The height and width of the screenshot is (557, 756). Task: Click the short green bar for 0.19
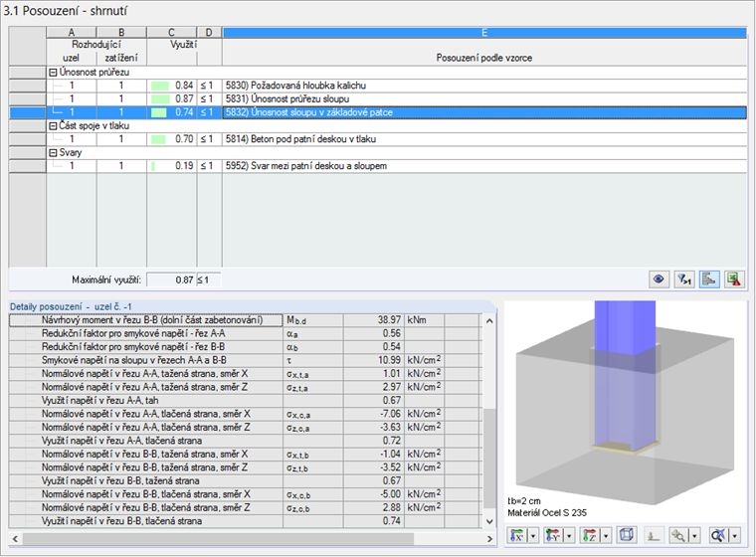[153, 166]
